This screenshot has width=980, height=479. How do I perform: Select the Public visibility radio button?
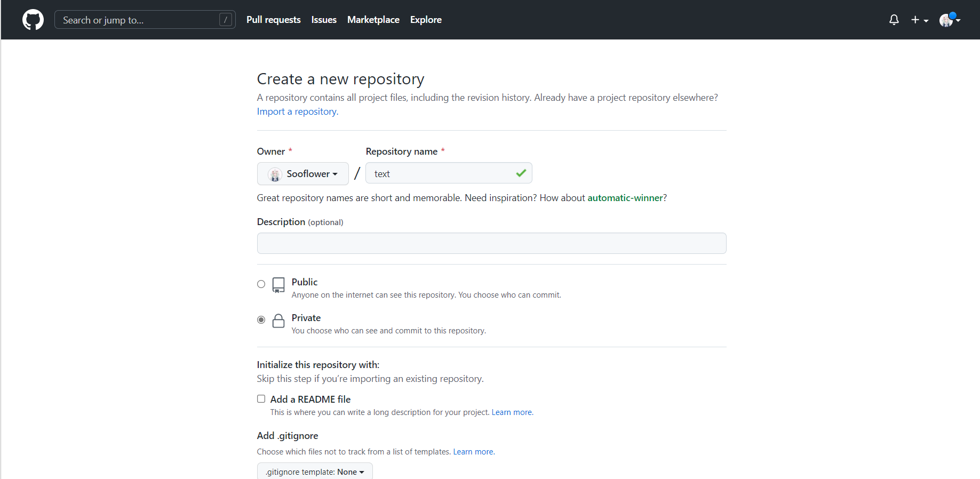261,284
